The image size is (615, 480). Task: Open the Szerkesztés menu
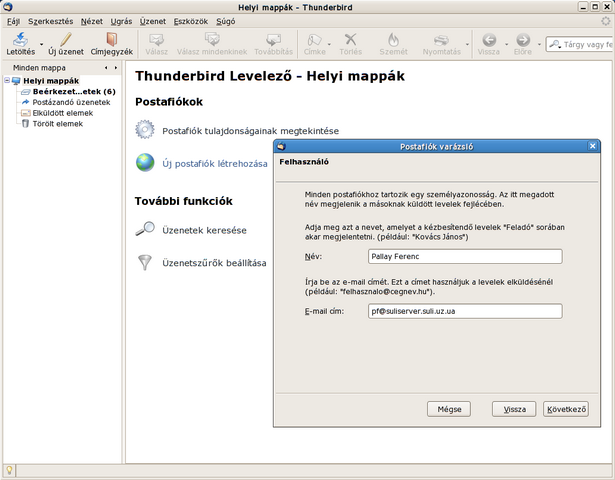pos(50,20)
